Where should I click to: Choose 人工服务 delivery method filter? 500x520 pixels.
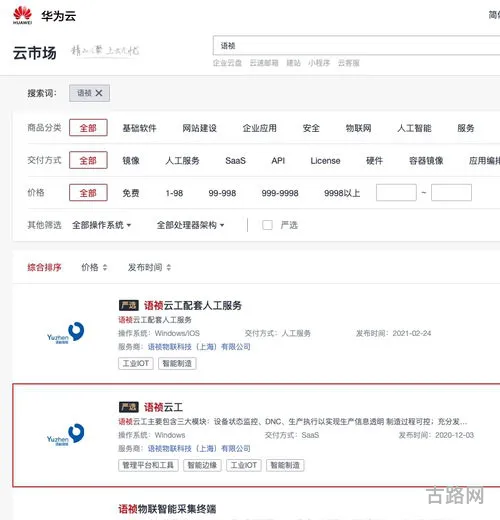tap(182, 161)
